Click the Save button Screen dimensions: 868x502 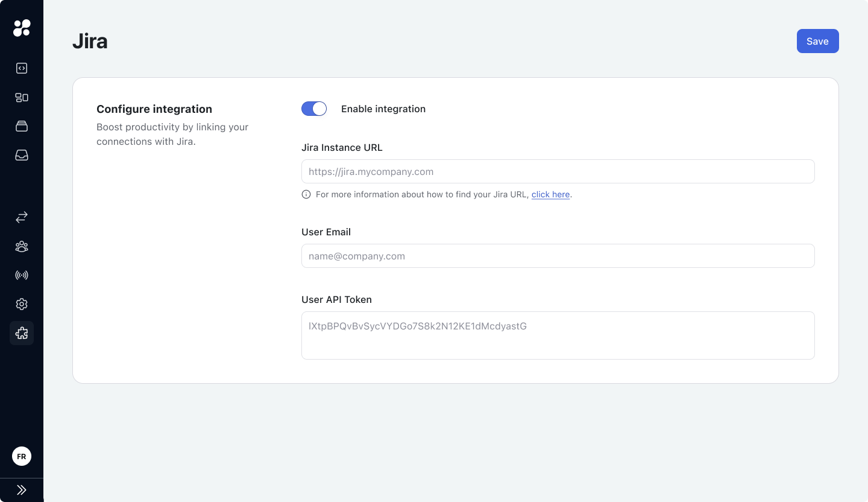[818, 41]
